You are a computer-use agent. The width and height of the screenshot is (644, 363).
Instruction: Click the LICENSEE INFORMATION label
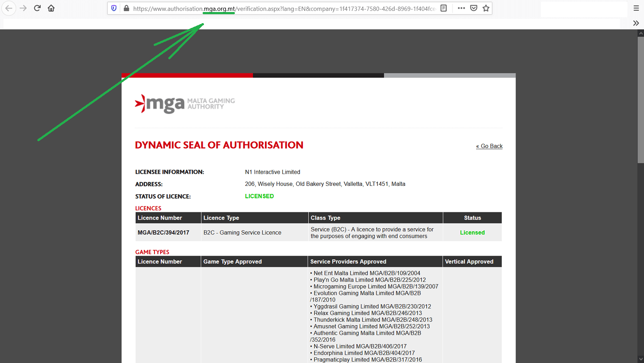click(x=170, y=172)
